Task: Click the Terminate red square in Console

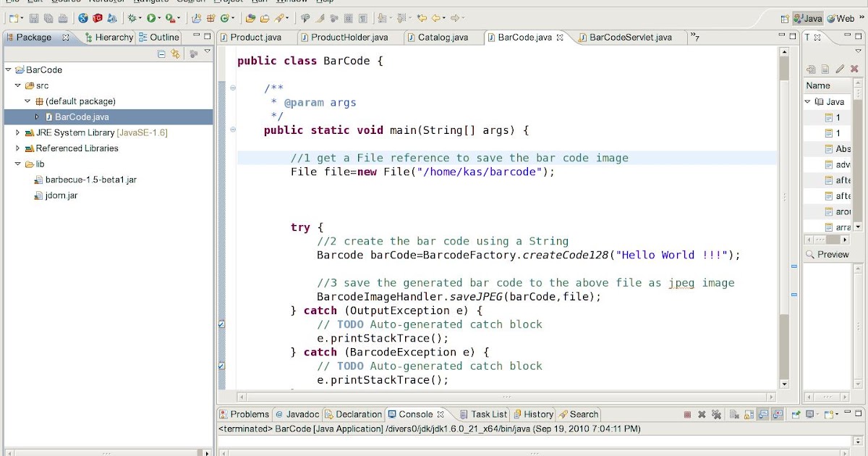Action: point(687,415)
